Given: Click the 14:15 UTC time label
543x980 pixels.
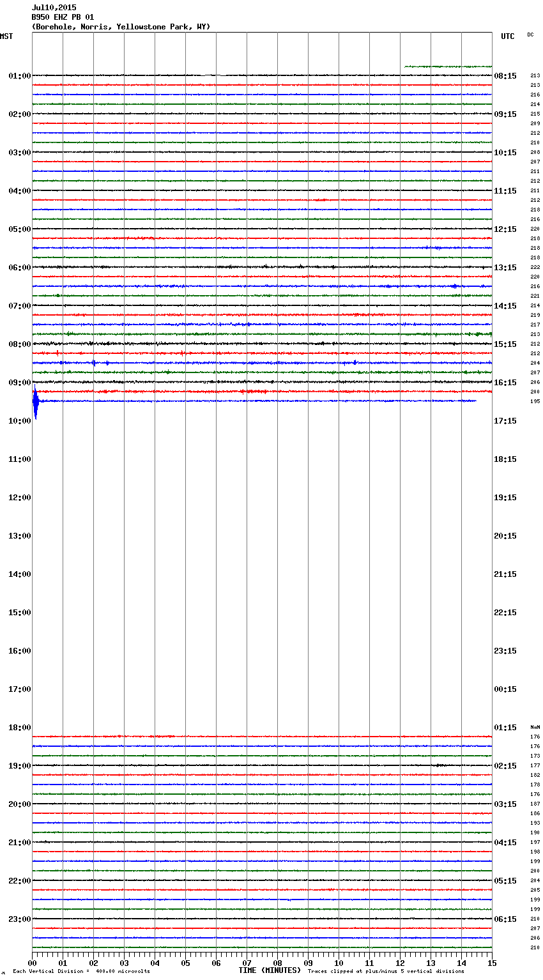Looking at the screenshot, I should click(505, 306).
